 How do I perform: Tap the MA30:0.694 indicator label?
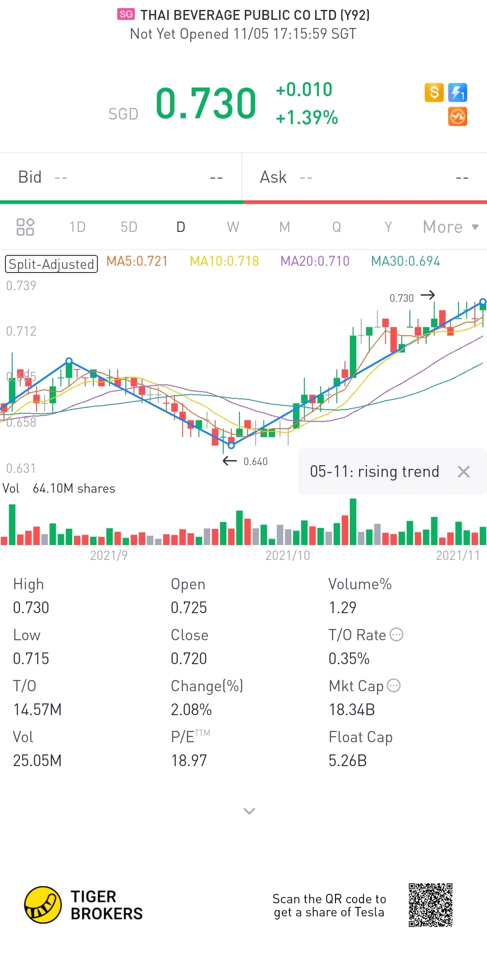tap(406, 261)
